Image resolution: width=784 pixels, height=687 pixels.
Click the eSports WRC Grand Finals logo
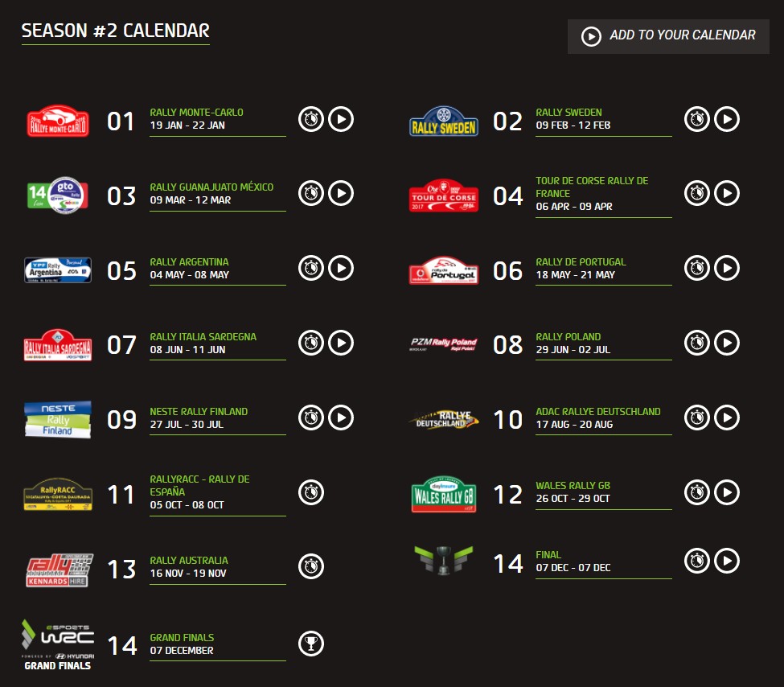point(58,644)
